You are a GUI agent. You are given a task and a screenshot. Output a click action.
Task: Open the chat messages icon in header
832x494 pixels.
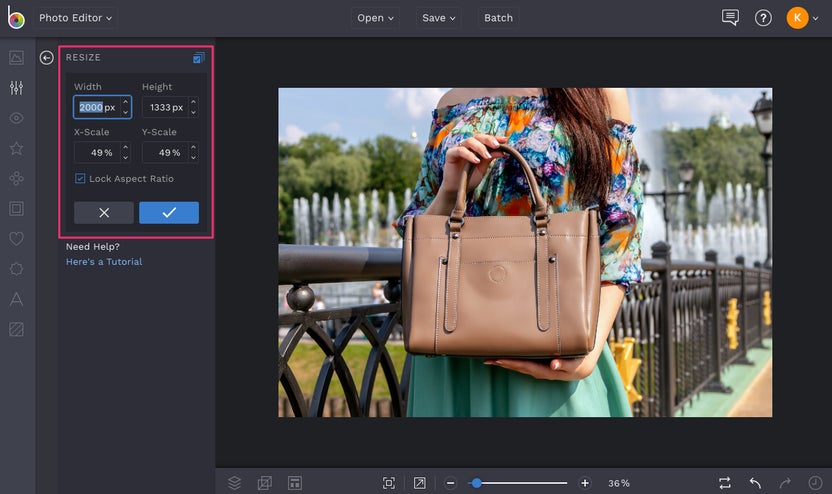pos(730,18)
